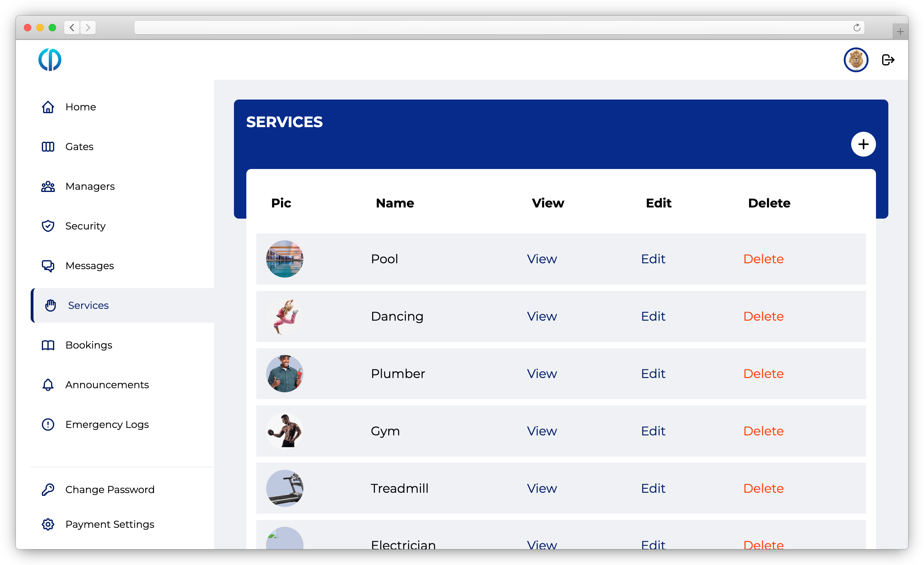
Task: Open the lion profile avatar
Action: (856, 60)
